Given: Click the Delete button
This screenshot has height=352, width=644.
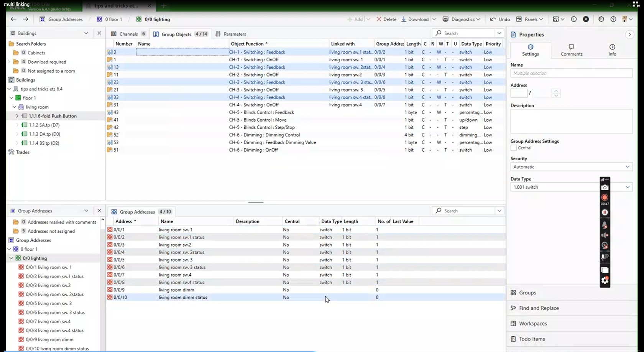Looking at the screenshot, I should 386,19.
